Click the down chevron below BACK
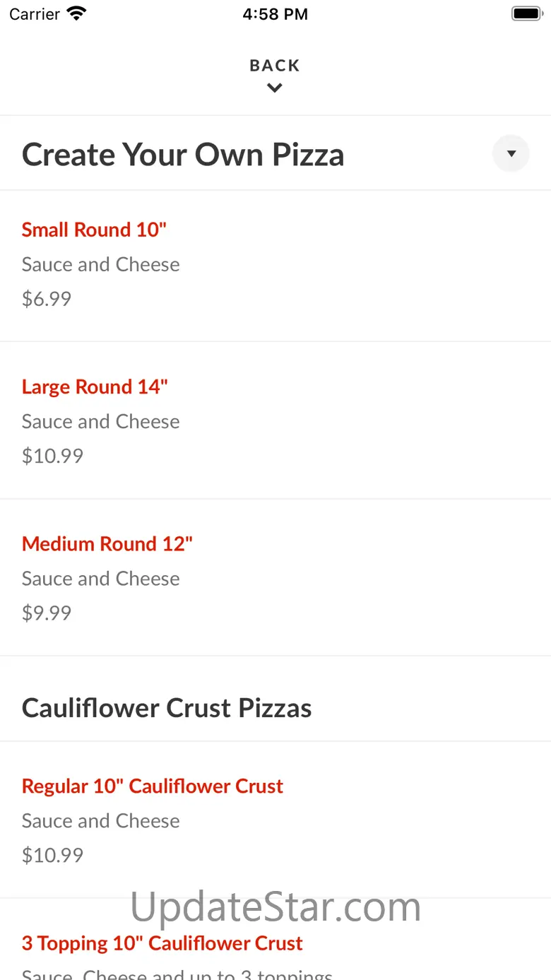Image resolution: width=551 pixels, height=980 pixels. point(275,88)
